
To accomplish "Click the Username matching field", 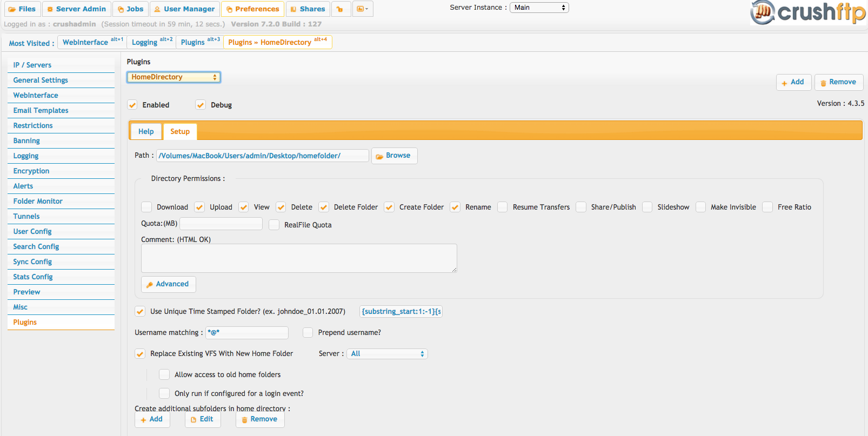I will pyautogui.click(x=247, y=332).
